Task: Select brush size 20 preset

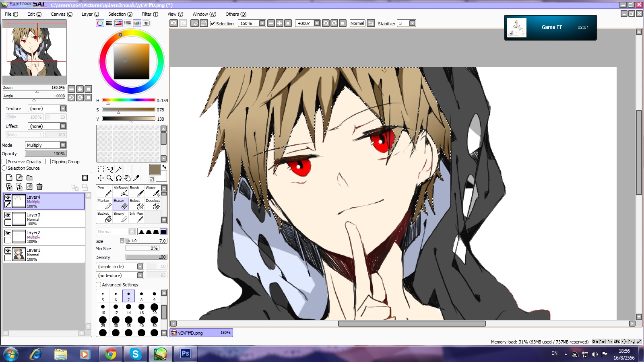Action: (155, 309)
